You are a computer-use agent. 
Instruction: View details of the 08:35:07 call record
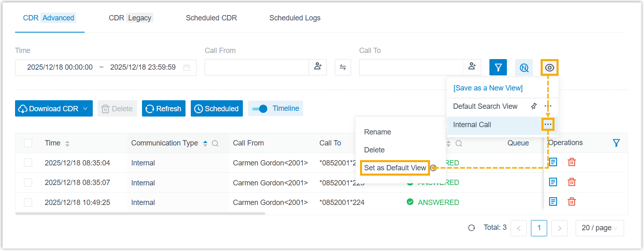pyautogui.click(x=553, y=182)
